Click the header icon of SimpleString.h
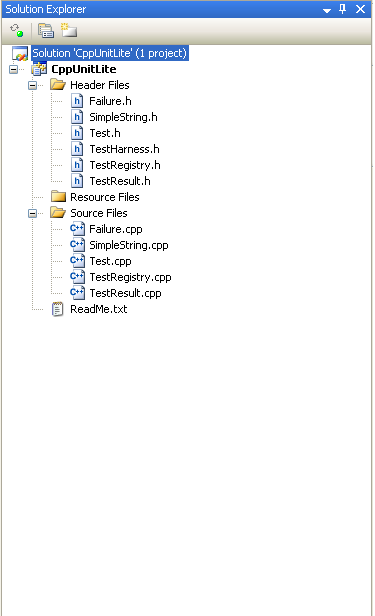The image size is (375, 616). click(x=77, y=117)
